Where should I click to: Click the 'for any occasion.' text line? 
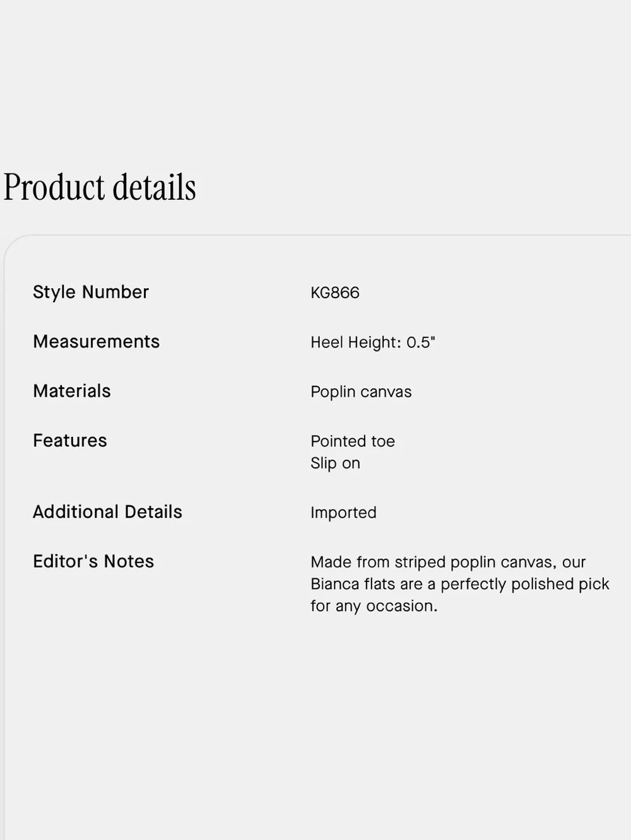click(374, 606)
